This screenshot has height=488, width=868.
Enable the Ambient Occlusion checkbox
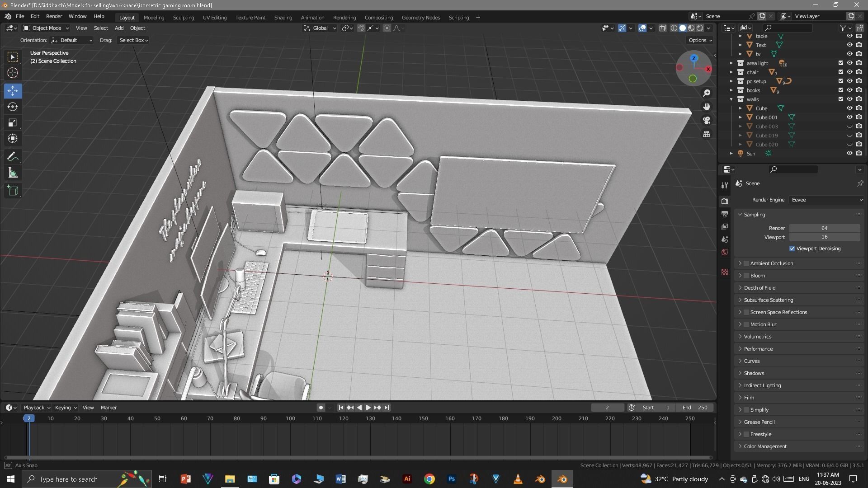[746, 263]
